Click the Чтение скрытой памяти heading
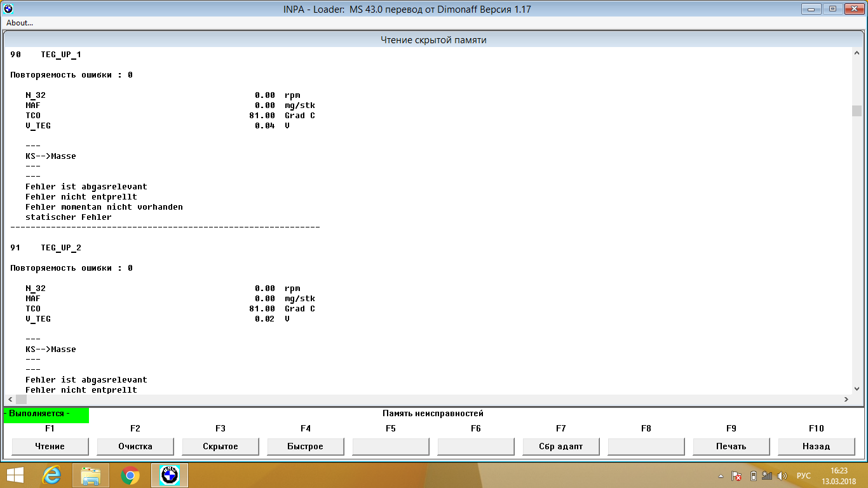 (x=433, y=40)
